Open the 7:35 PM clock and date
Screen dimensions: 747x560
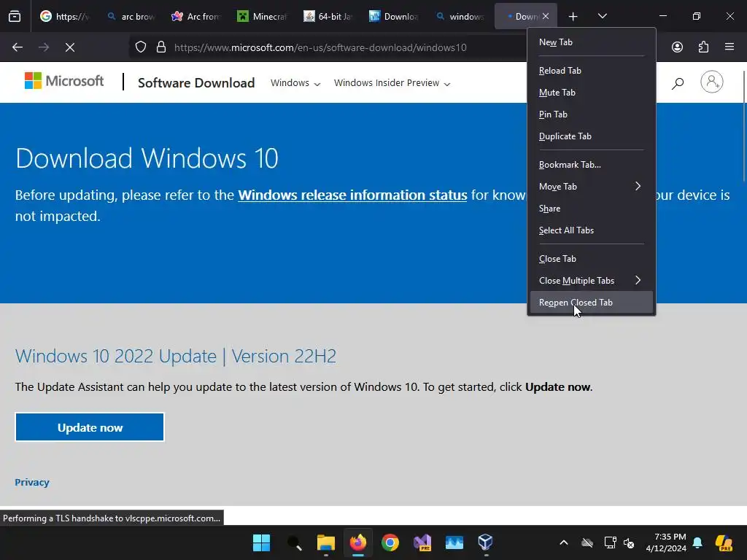coord(666,542)
